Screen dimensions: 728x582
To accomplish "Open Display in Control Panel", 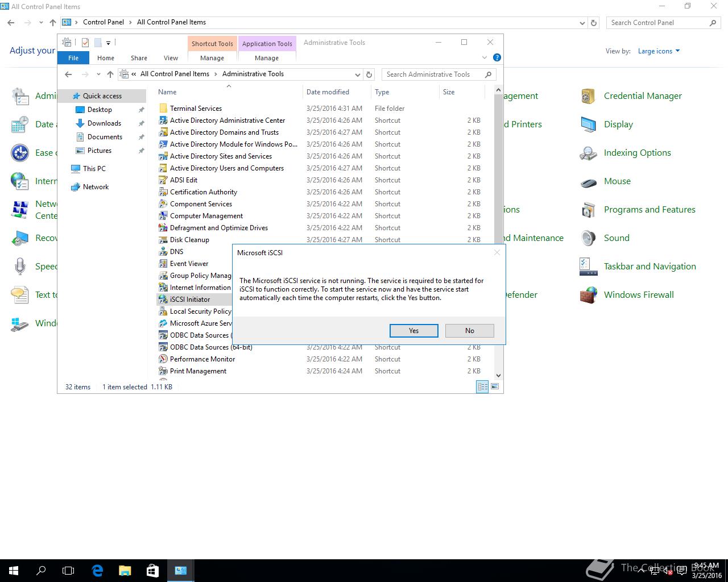I will [x=618, y=124].
